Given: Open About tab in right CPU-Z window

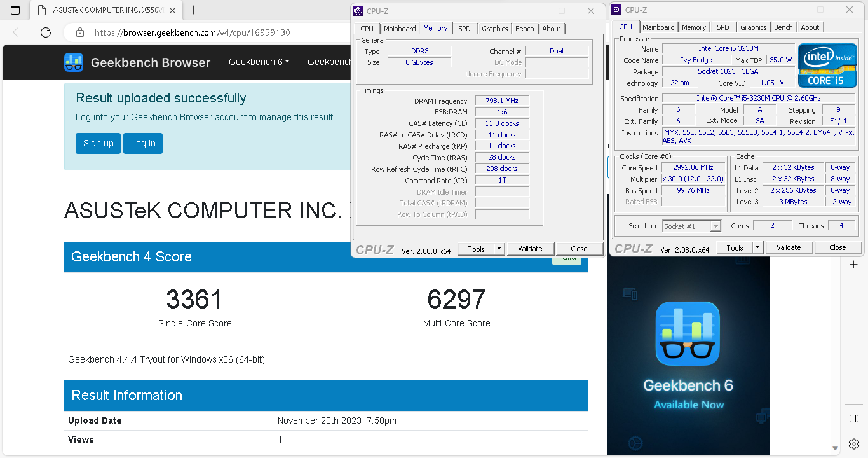Looking at the screenshot, I should coord(810,27).
